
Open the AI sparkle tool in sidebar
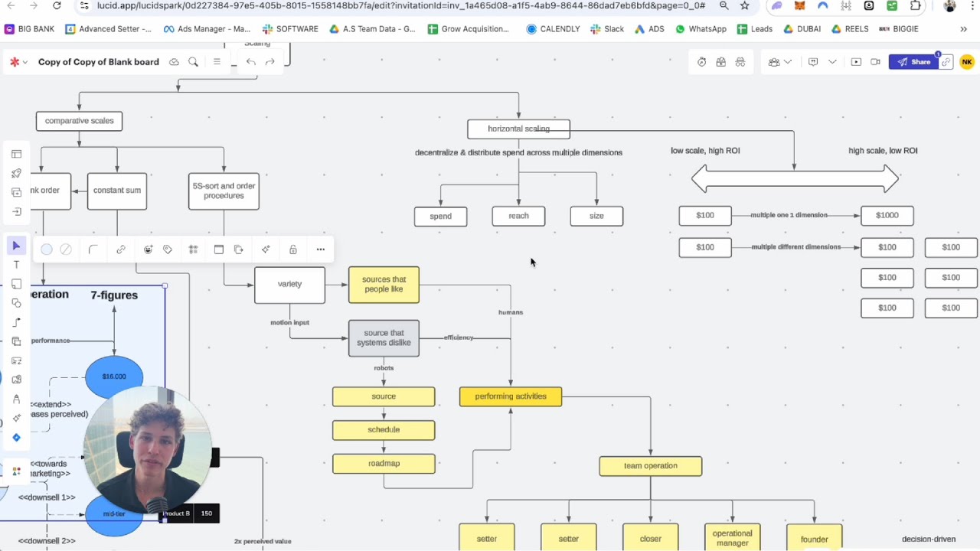pyautogui.click(x=16, y=418)
